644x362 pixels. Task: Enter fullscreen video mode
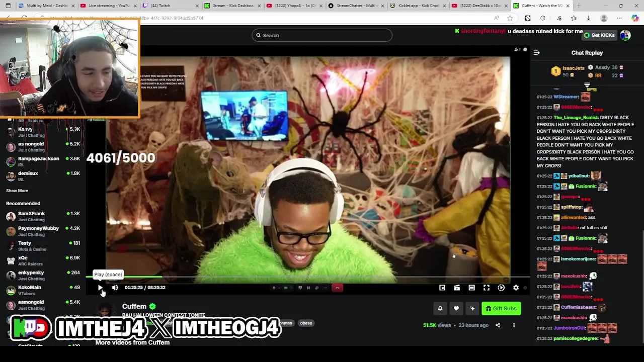[x=487, y=288]
